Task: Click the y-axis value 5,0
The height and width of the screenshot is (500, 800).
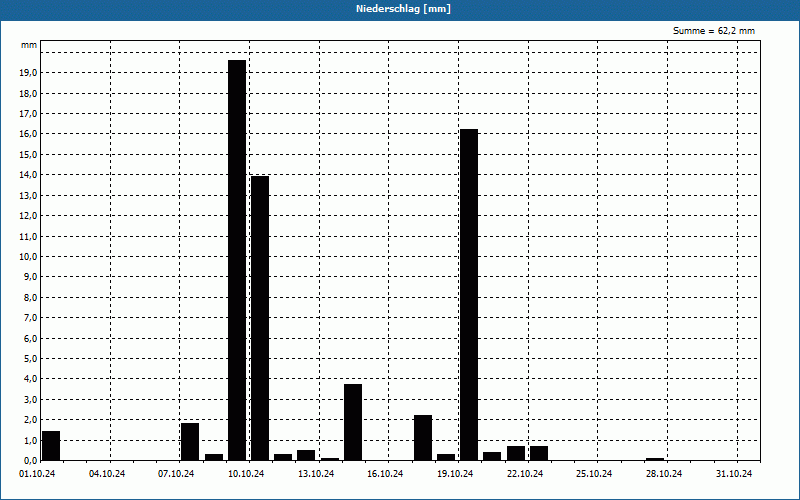Action: pos(31,359)
